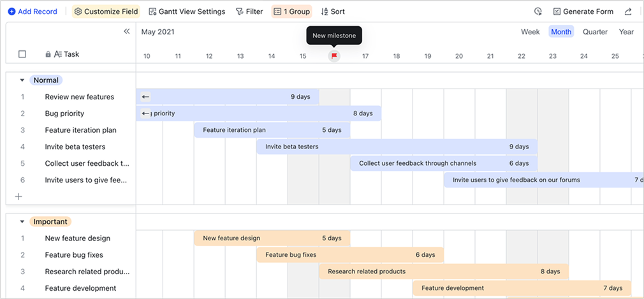Click the Add Record plus icon

pyautogui.click(x=11, y=11)
